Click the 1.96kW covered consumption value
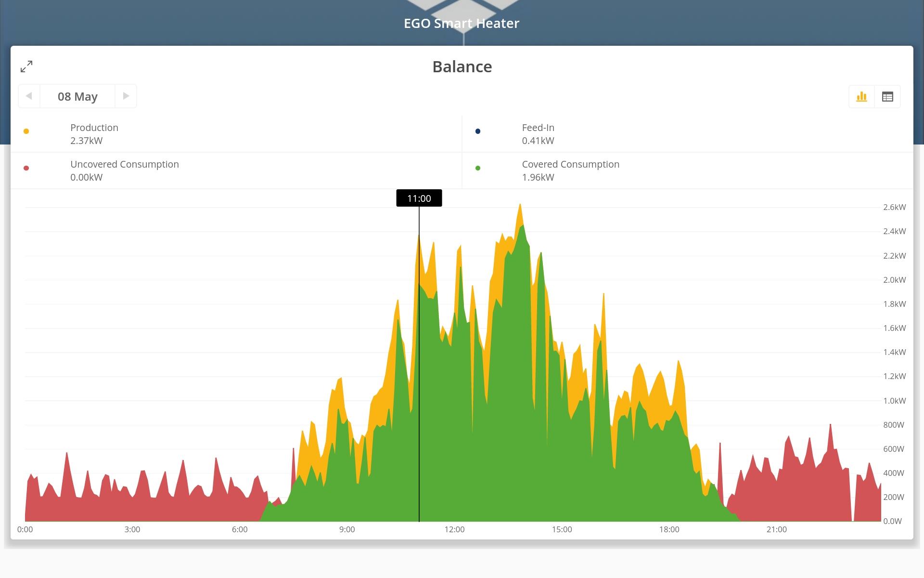Screen dimensions: 924x578 [538, 177]
